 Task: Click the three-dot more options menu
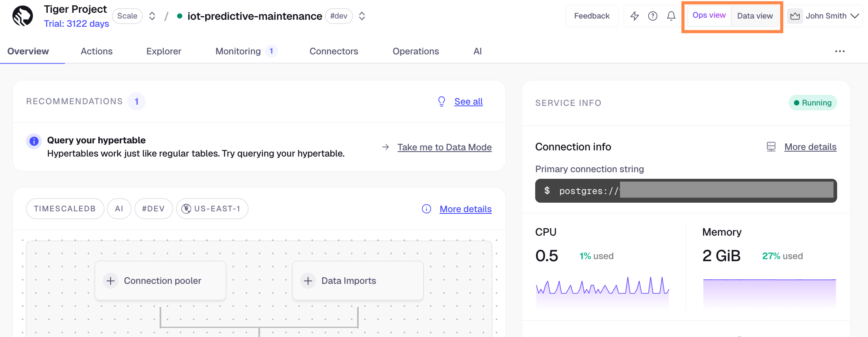[x=840, y=51]
